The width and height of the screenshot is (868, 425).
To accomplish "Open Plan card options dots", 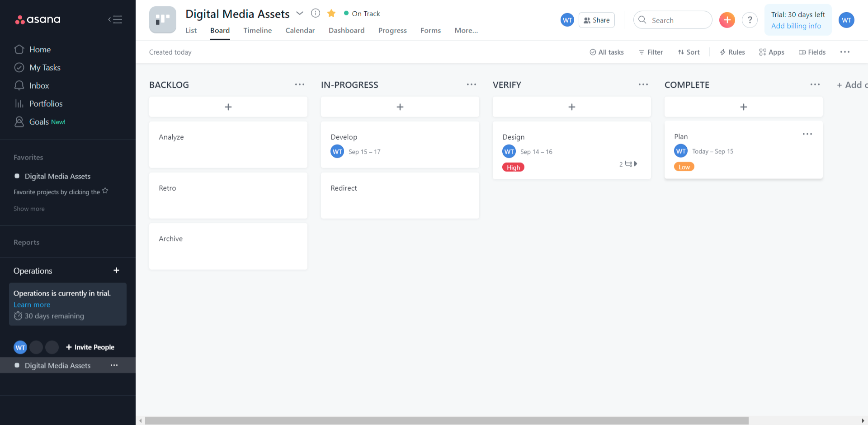I will (807, 134).
